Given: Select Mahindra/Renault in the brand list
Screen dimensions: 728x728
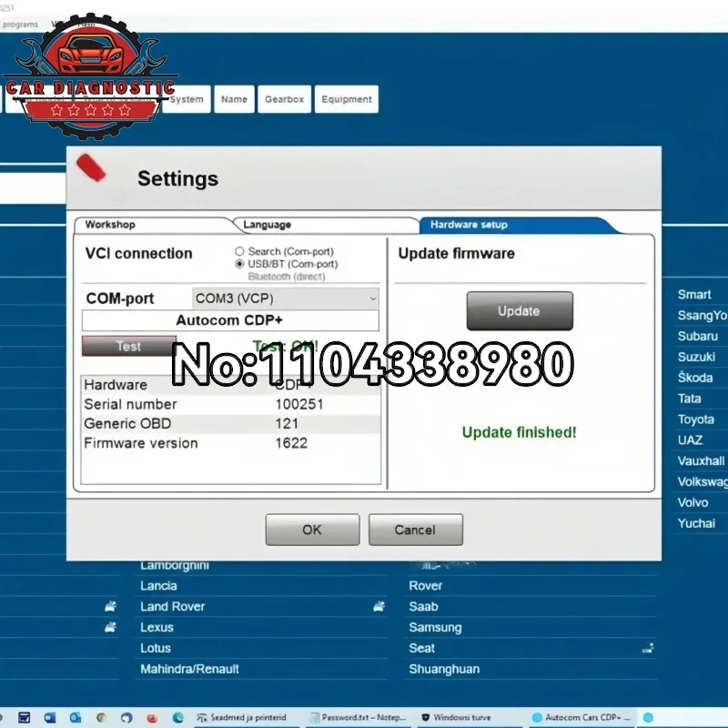Looking at the screenshot, I should 189,669.
